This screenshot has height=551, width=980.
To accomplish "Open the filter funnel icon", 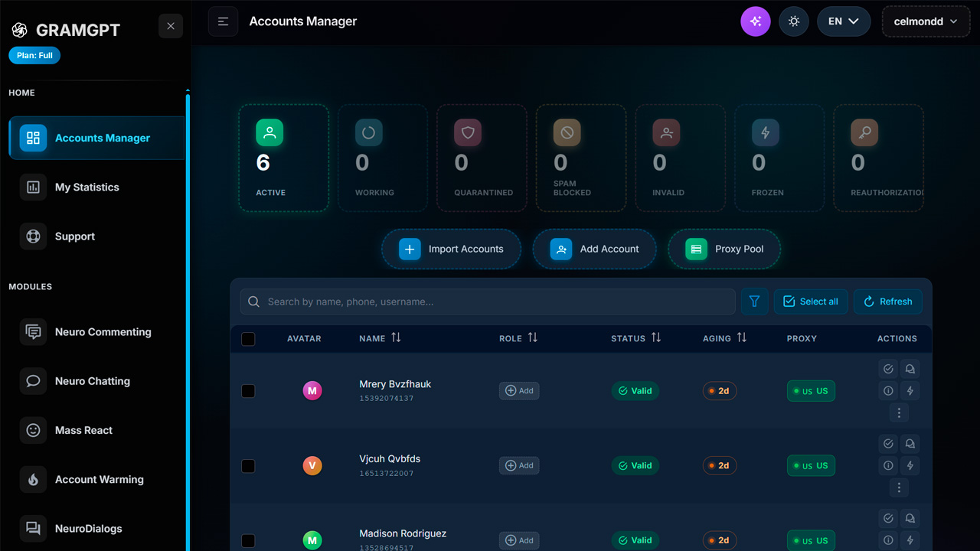I will [x=754, y=302].
